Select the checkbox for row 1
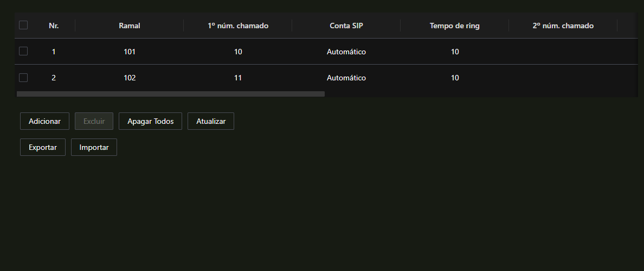Viewport: 644px width, 271px height. click(23, 51)
